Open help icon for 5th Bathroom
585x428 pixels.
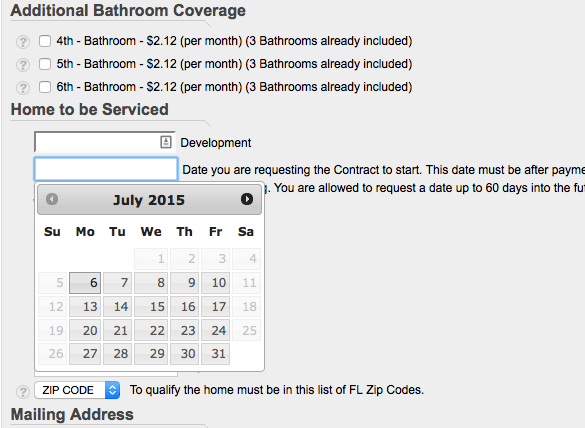click(x=23, y=65)
